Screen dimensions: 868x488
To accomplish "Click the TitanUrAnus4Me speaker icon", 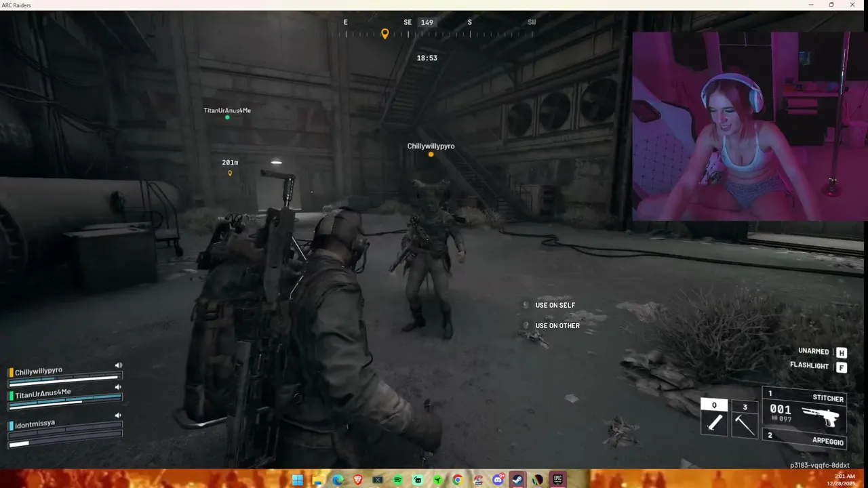I will (118, 387).
